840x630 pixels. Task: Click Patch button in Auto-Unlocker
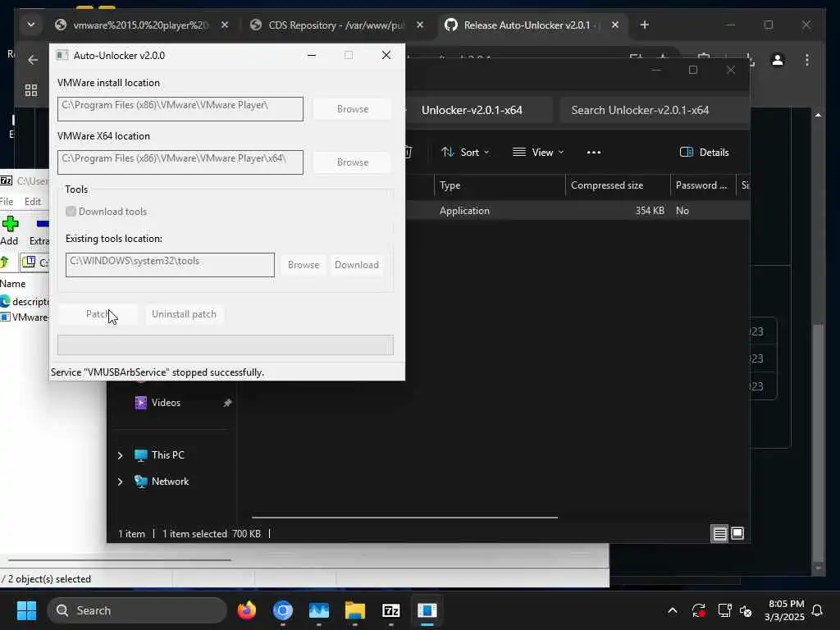tap(98, 314)
